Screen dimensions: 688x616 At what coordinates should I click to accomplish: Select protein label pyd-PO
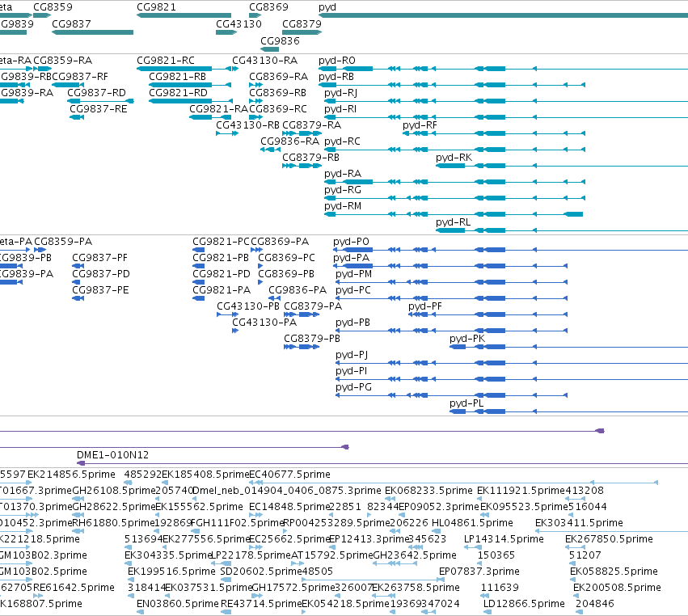click(x=351, y=242)
